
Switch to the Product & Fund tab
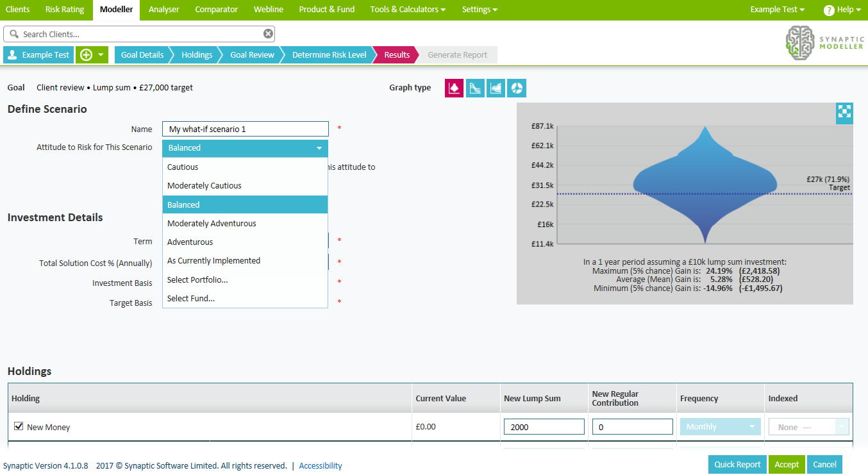click(x=327, y=10)
